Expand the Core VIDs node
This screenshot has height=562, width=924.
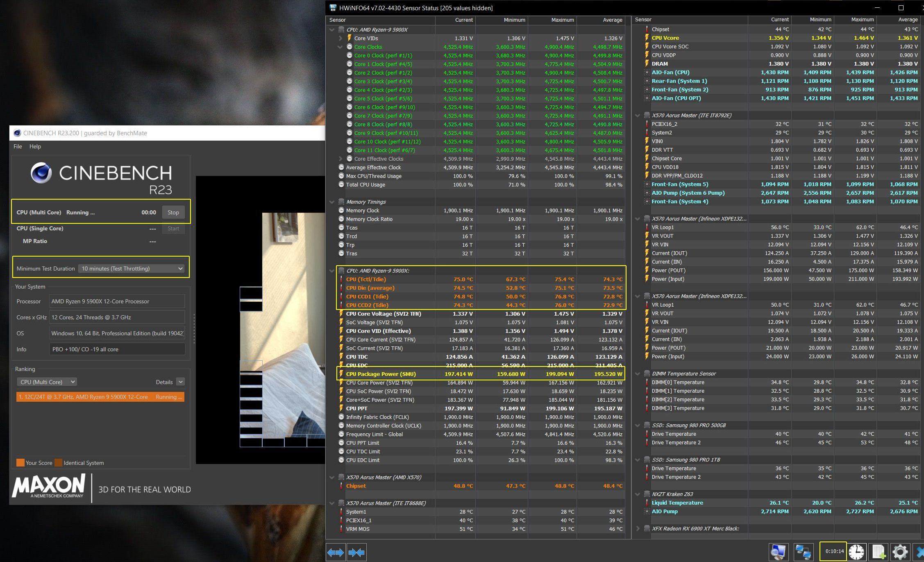tap(341, 38)
